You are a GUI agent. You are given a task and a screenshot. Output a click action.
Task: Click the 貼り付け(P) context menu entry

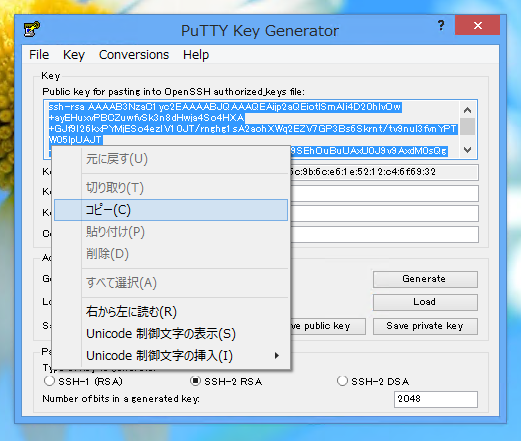171,232
